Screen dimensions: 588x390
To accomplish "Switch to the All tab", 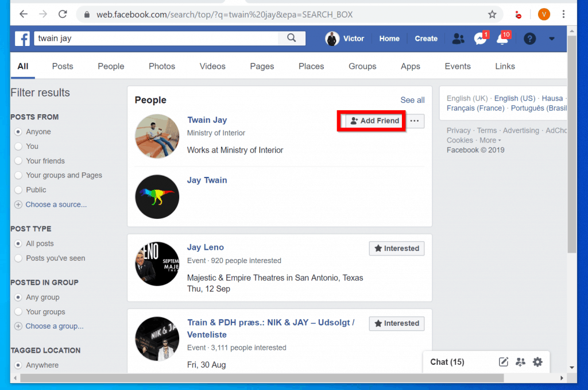I will pos(23,67).
